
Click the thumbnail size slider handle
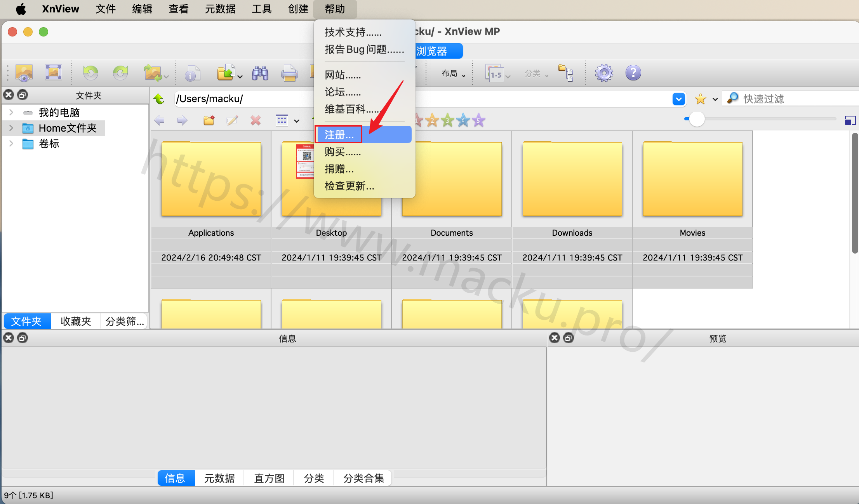[x=697, y=119]
